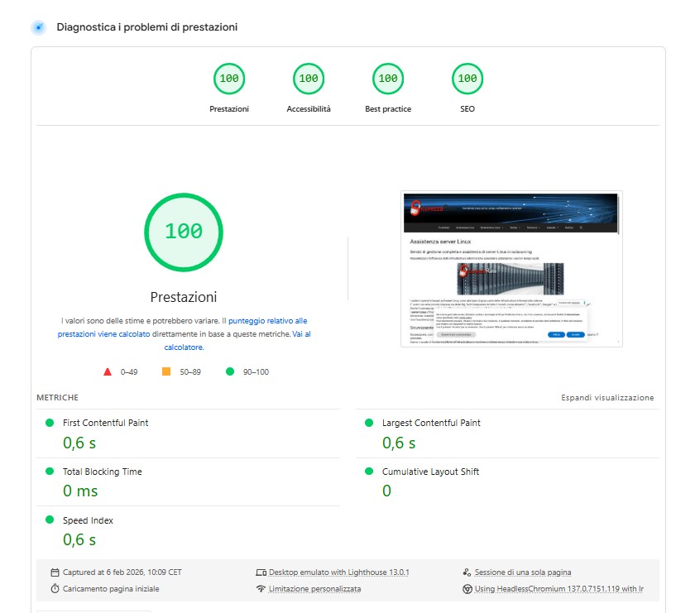Click the Cumulative Layout Shift metric
This screenshot has width=700, height=613.
pyautogui.click(x=429, y=472)
